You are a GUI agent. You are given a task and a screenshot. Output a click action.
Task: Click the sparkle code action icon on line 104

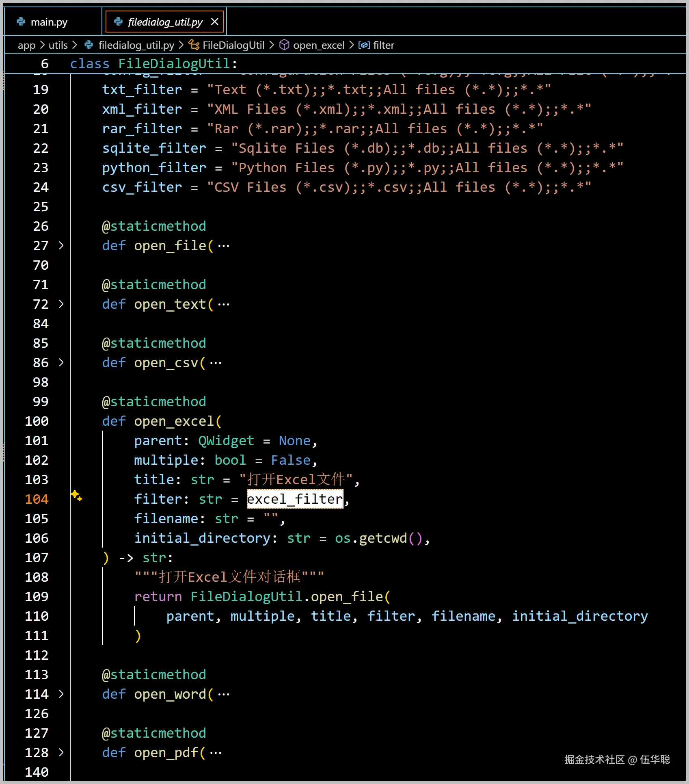(x=76, y=496)
